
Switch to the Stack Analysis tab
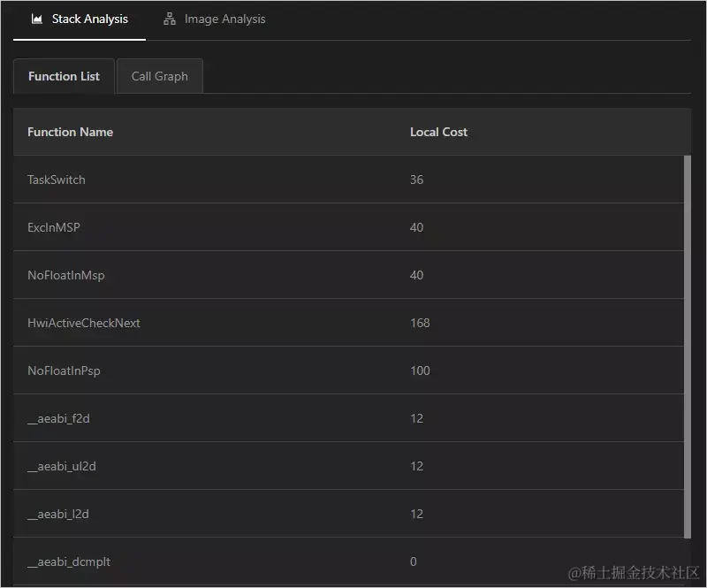pos(80,19)
